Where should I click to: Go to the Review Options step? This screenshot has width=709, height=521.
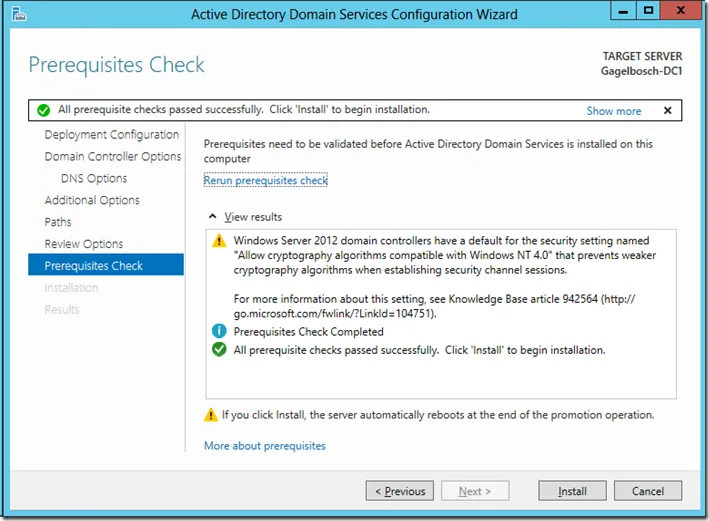point(83,244)
